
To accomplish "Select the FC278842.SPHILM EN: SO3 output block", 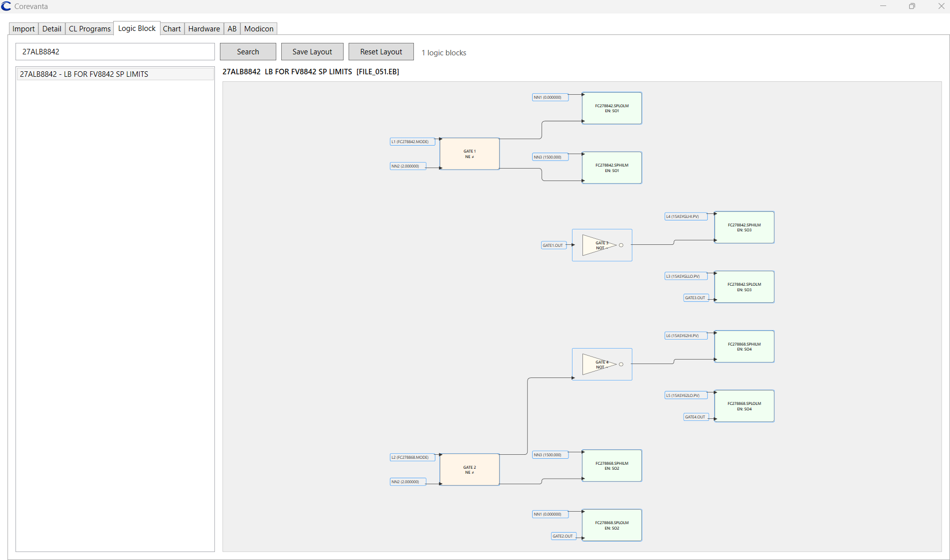I will (x=744, y=227).
